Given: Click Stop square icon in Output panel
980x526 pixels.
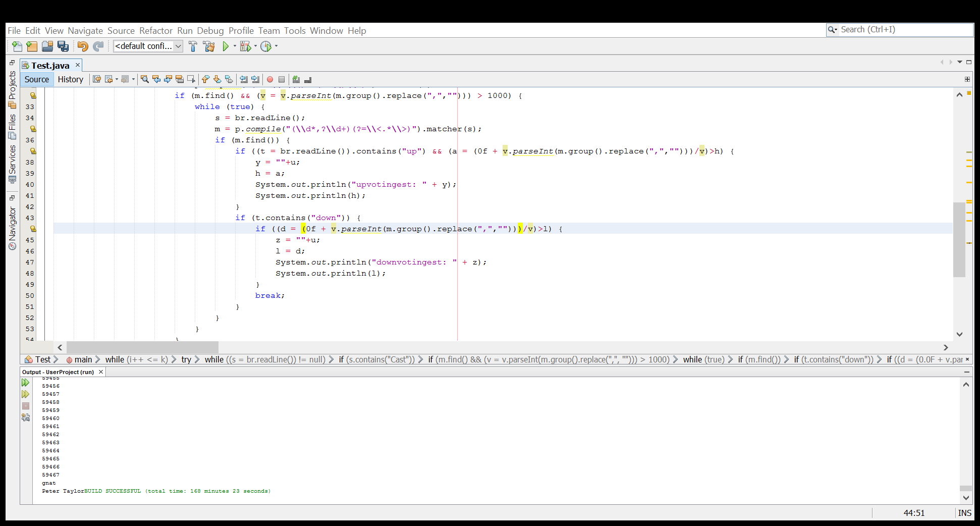Looking at the screenshot, I should pos(26,406).
